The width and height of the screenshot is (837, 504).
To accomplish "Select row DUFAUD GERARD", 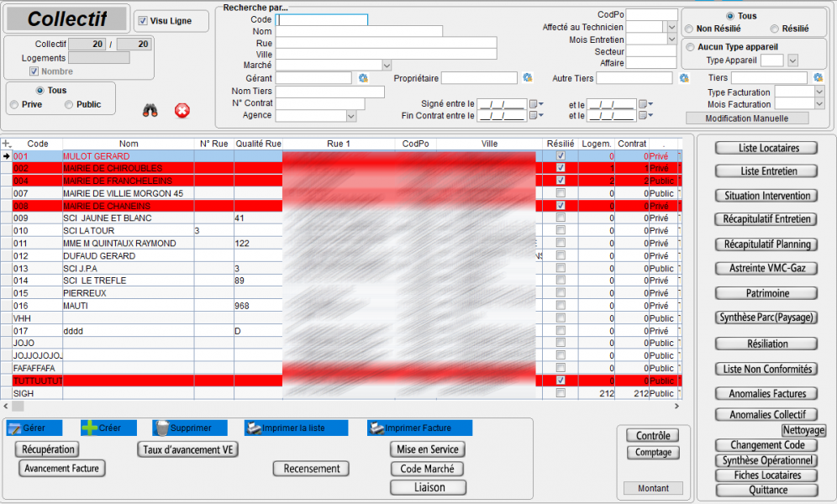I will click(342, 255).
